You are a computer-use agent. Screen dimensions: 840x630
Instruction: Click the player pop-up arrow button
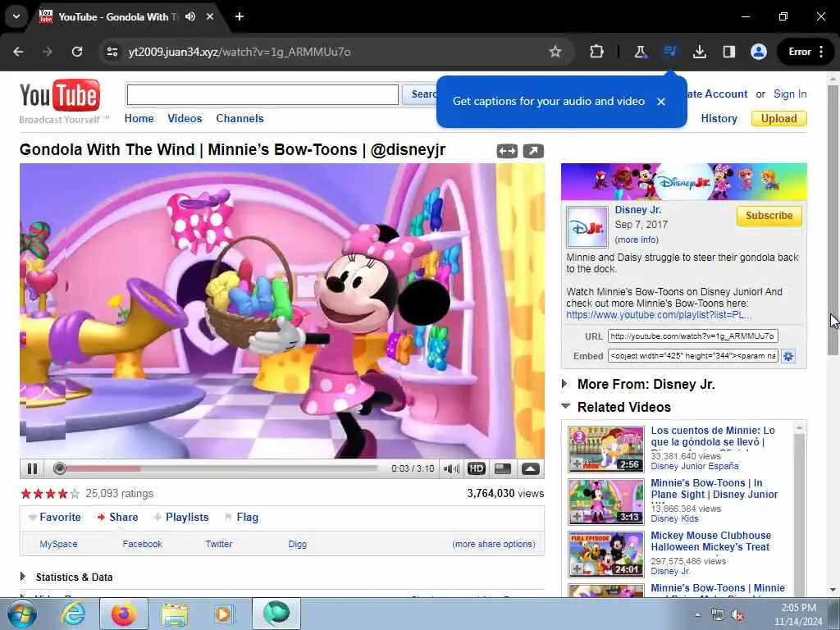pos(531,468)
